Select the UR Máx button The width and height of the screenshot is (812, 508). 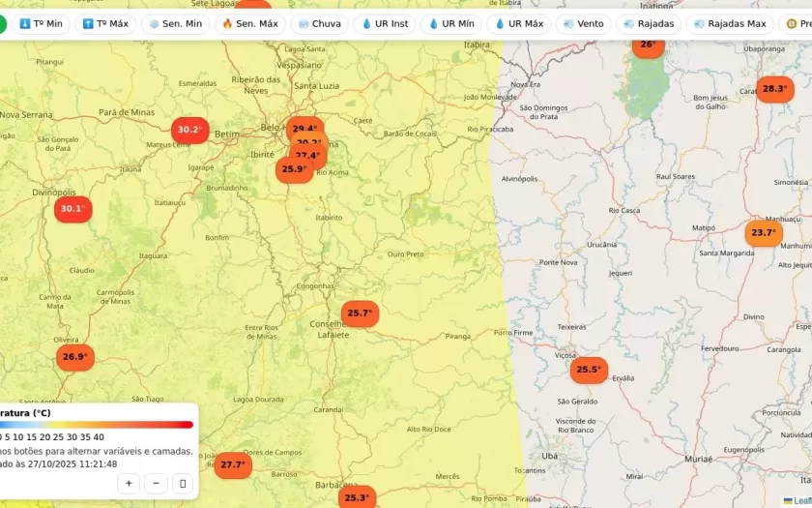point(519,24)
